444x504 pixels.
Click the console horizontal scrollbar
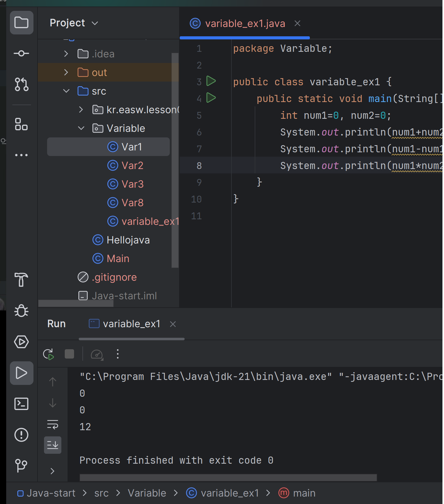coord(228,477)
